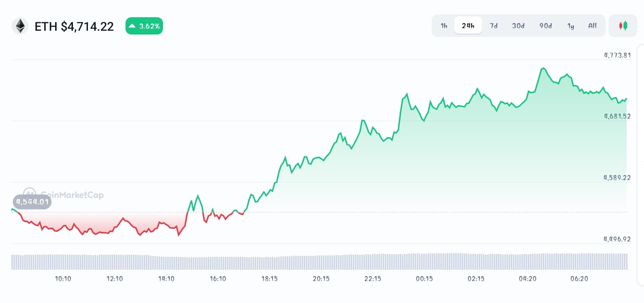Click the green 3.62% change badge

144,26
